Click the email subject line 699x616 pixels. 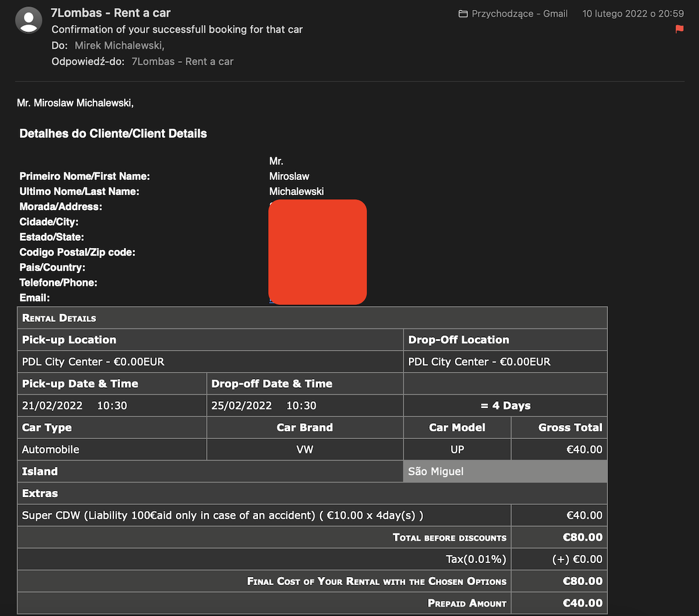[177, 29]
